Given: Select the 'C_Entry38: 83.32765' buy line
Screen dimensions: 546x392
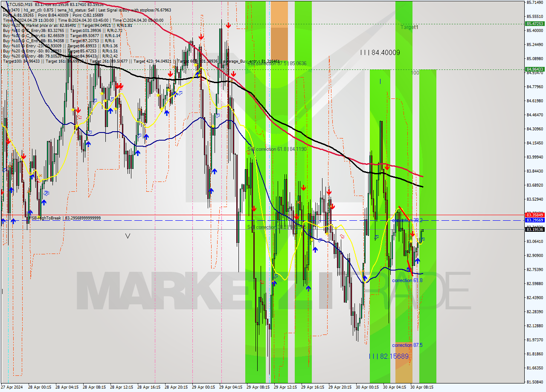Looking at the screenshot, I should pyautogui.click(x=62, y=31).
